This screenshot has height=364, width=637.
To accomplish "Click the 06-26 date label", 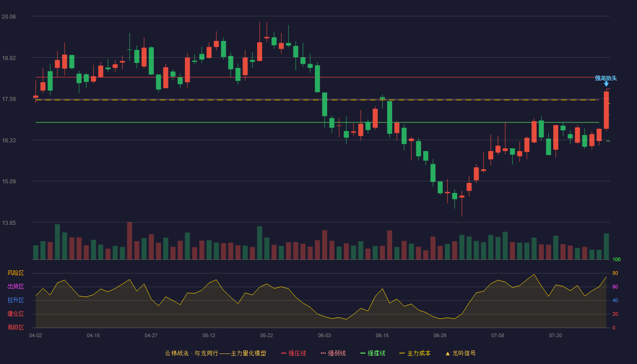I will click(x=440, y=335).
